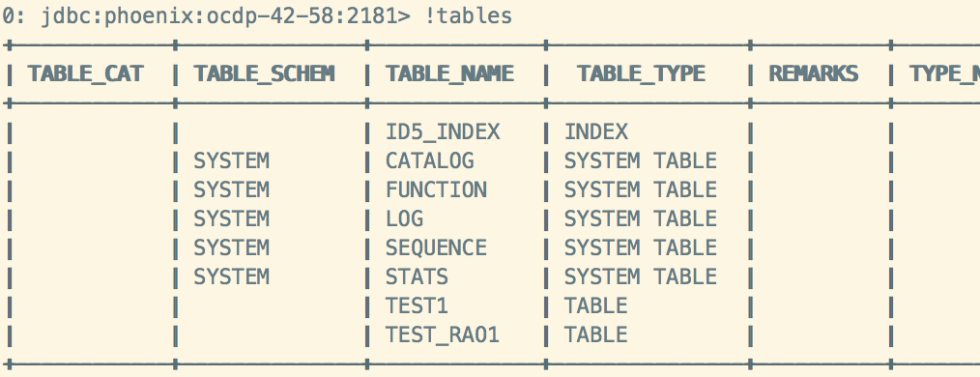The height and width of the screenshot is (377, 980).
Task: Click the INDEX table type value
Action: click(596, 131)
